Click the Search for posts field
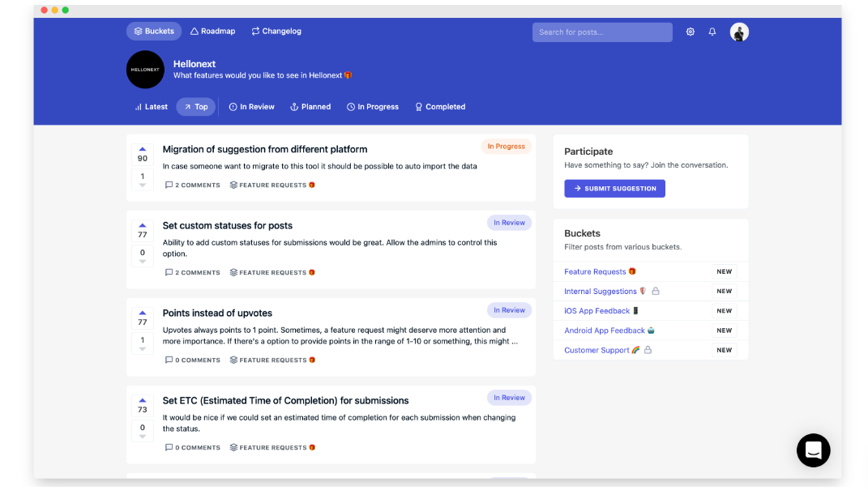Image resolution: width=868 pixels, height=499 pixels. click(x=601, y=32)
